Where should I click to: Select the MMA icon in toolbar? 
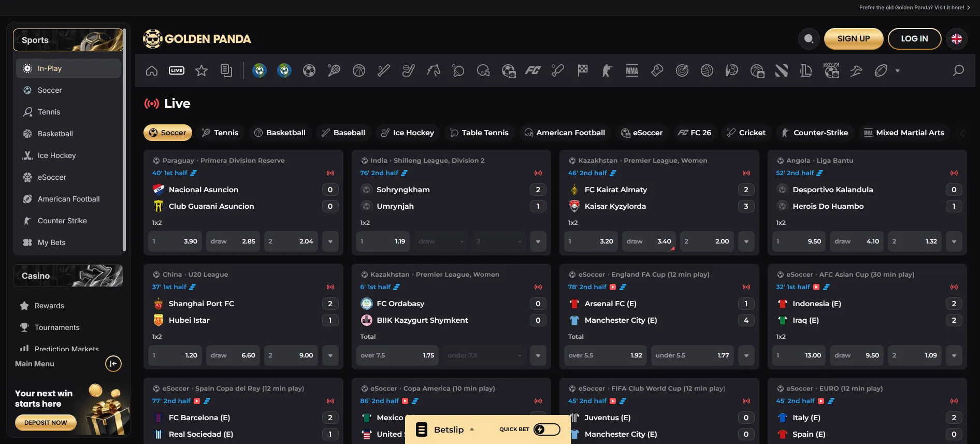(x=632, y=70)
